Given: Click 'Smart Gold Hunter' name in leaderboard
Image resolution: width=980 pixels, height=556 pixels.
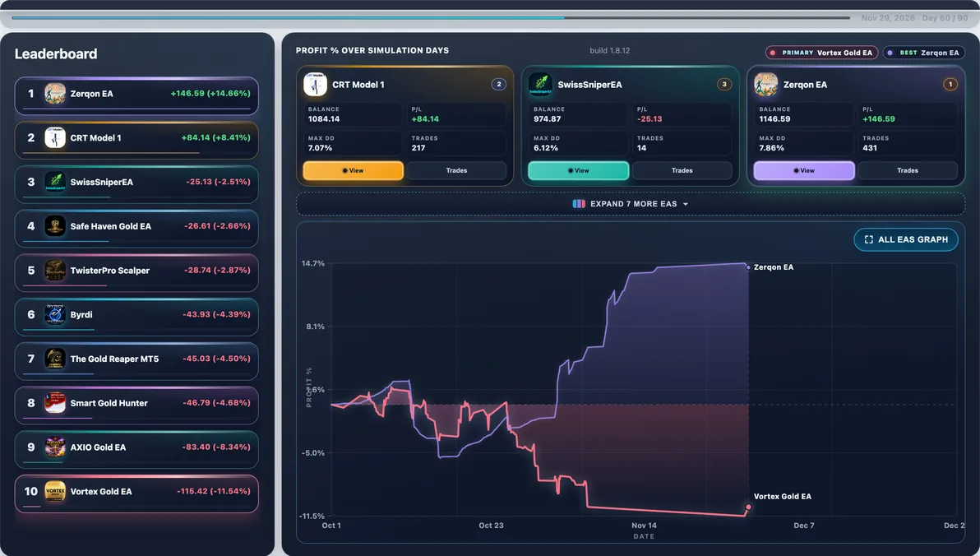Looking at the screenshot, I should click(x=109, y=403).
